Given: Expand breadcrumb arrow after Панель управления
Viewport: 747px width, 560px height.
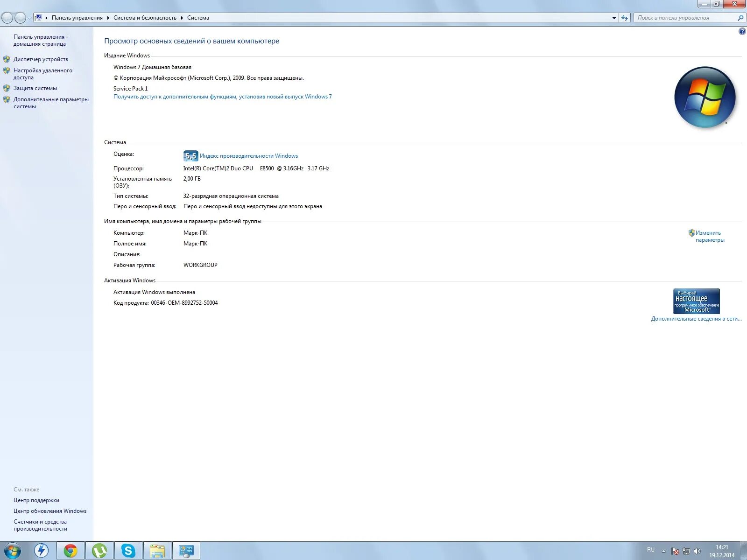Looking at the screenshot, I should (x=108, y=18).
